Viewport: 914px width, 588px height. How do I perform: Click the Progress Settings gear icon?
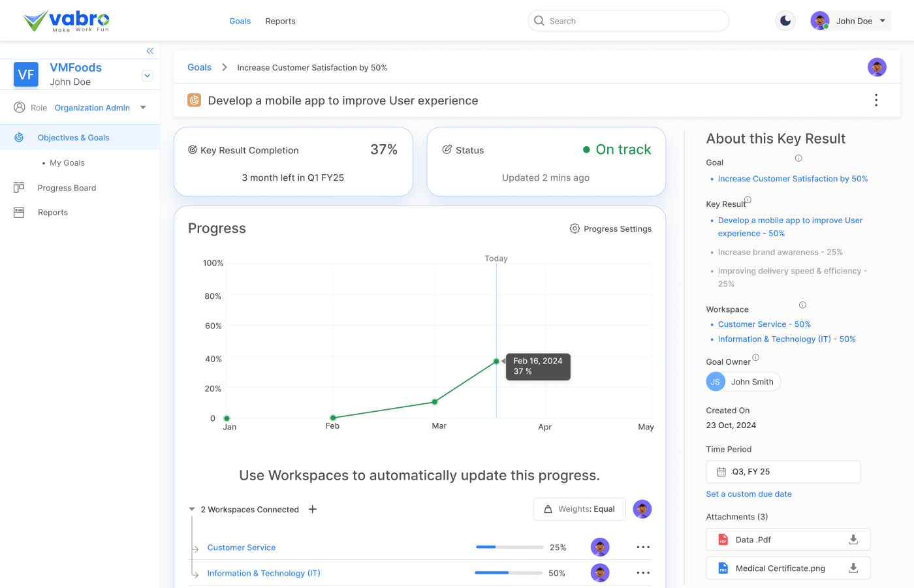point(575,228)
